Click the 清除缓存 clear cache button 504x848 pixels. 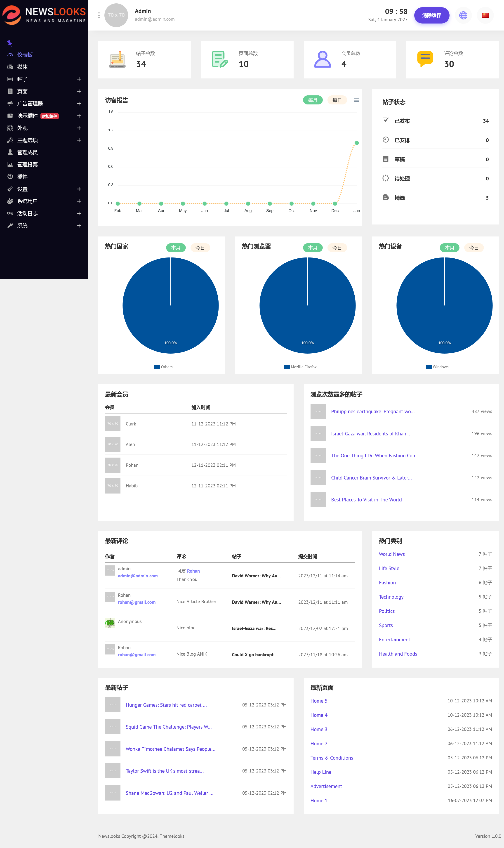[x=431, y=15]
